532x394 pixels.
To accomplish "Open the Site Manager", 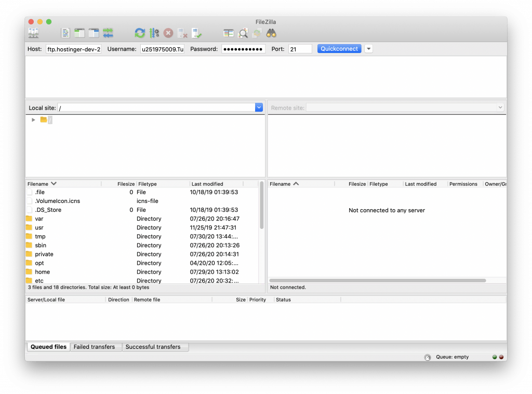I will (x=33, y=33).
